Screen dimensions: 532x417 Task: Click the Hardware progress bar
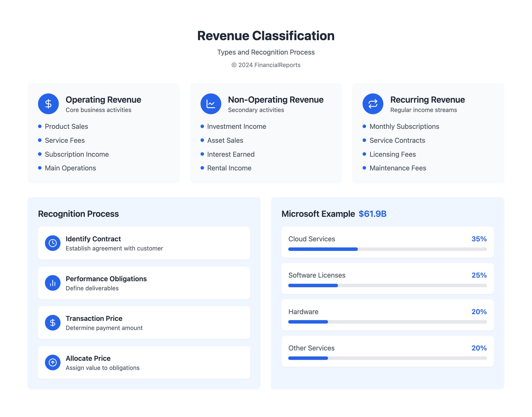pos(387,322)
